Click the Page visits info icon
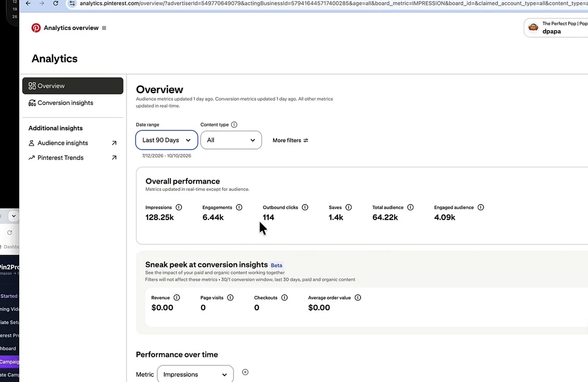The image size is (588, 382). tap(231, 298)
